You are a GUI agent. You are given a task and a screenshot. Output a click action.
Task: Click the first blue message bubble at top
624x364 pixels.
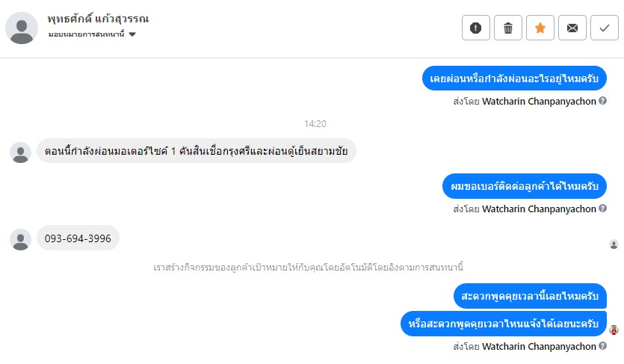(x=514, y=78)
